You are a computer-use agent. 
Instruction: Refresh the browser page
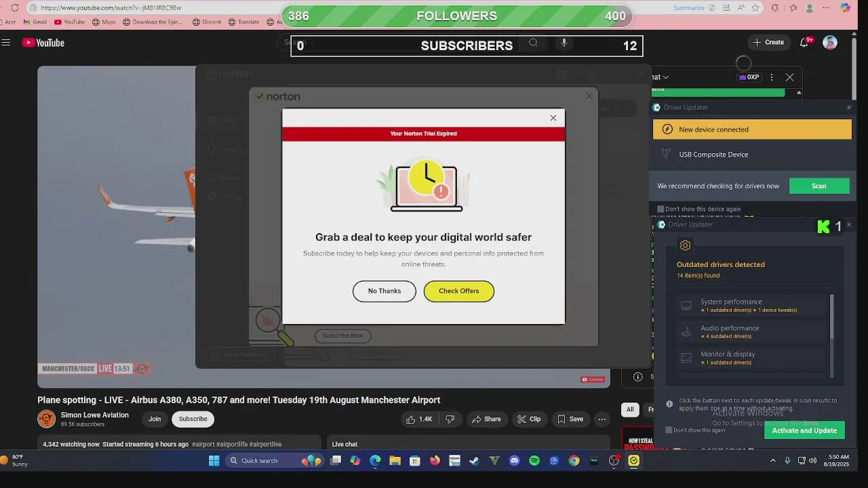pos(15,7)
